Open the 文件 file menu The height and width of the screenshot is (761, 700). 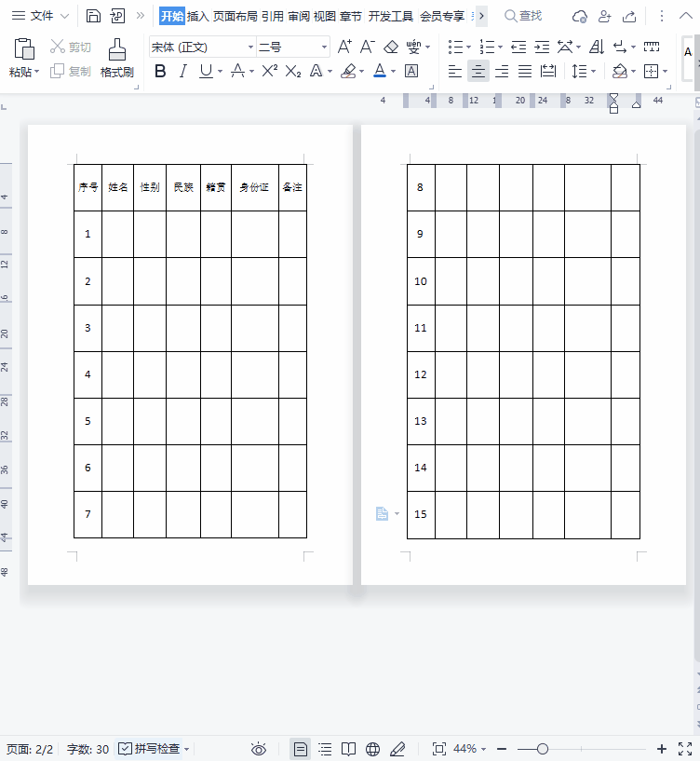pos(40,16)
